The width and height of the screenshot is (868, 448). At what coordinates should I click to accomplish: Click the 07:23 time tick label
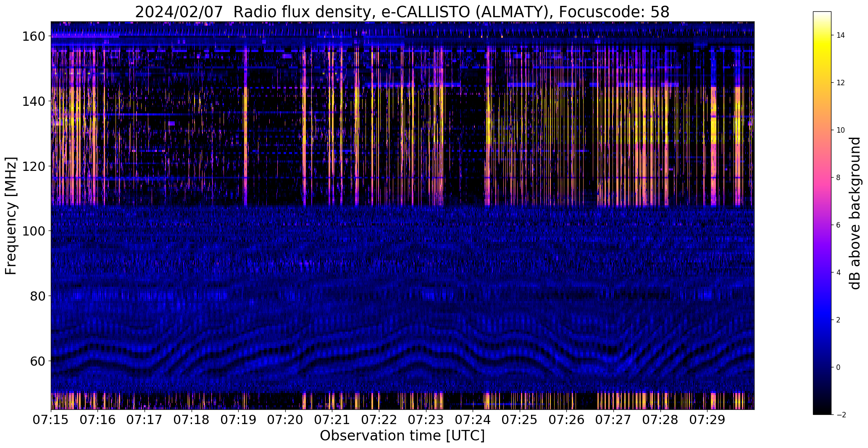(x=426, y=420)
